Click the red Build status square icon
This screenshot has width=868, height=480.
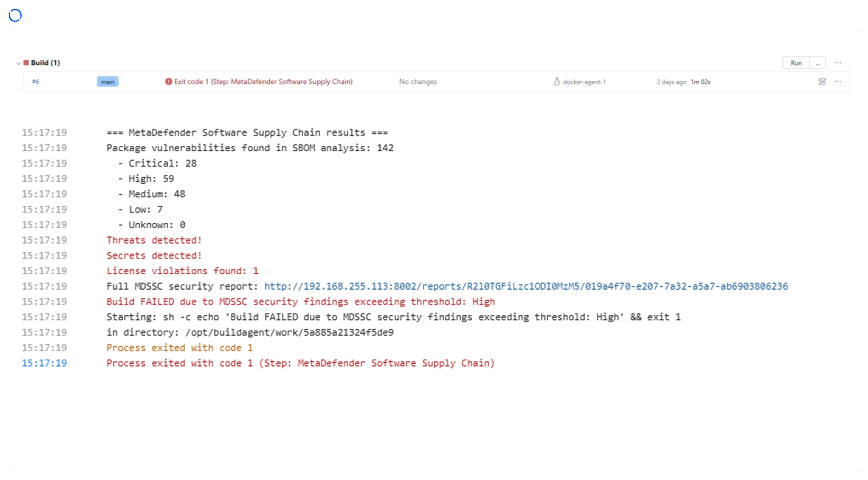click(x=26, y=63)
